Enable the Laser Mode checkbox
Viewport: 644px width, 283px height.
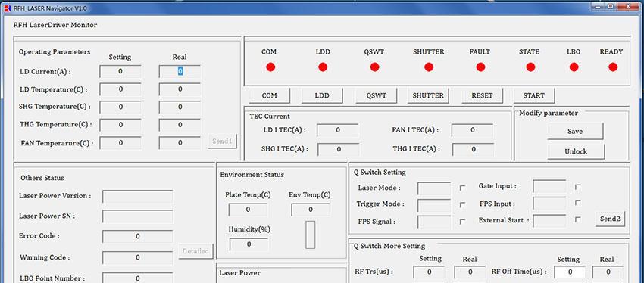click(462, 188)
